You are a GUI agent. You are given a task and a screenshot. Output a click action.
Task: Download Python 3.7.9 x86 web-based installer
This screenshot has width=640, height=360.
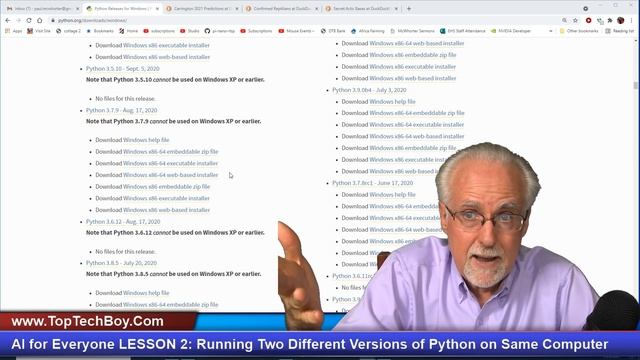(166, 210)
